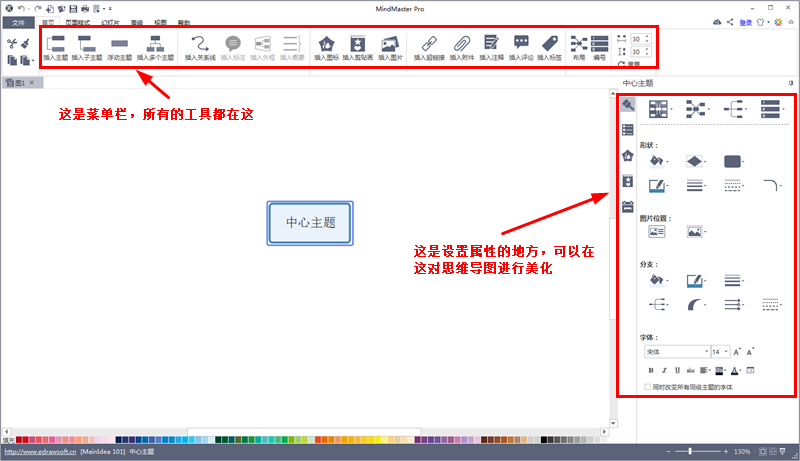The width and height of the screenshot is (800, 461).
Task: Click the cloud icon at the top right
Action: [717, 22]
